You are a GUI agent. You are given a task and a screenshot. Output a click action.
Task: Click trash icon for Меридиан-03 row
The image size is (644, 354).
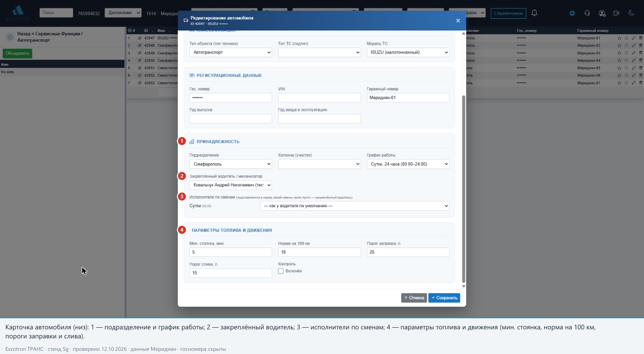click(640, 53)
